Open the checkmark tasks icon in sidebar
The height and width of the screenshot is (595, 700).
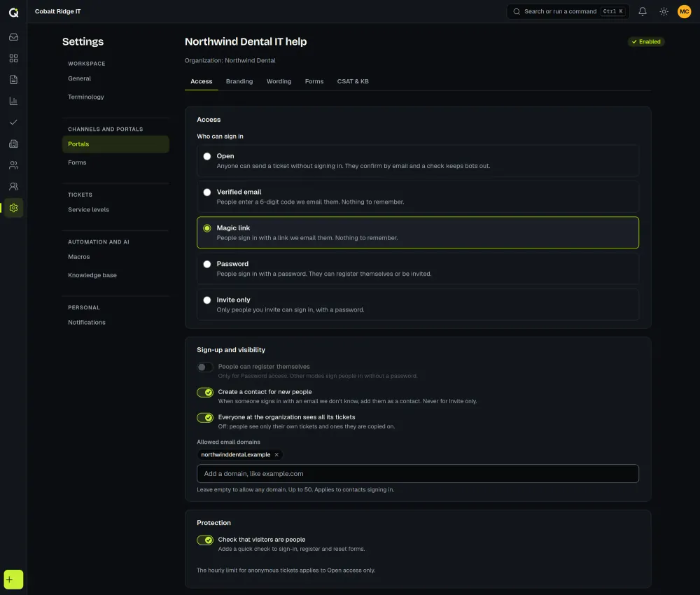[13, 122]
